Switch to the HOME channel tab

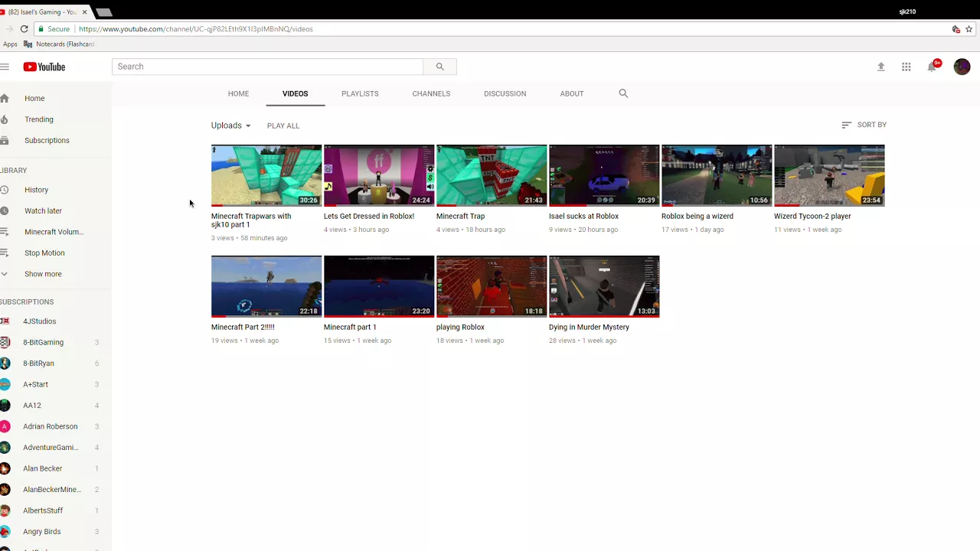pyautogui.click(x=238, y=93)
